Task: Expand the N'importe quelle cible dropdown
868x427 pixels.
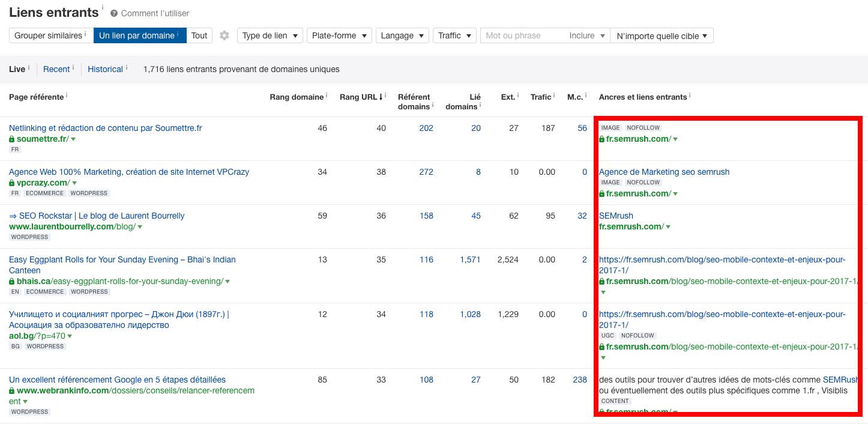Action: 662,35
